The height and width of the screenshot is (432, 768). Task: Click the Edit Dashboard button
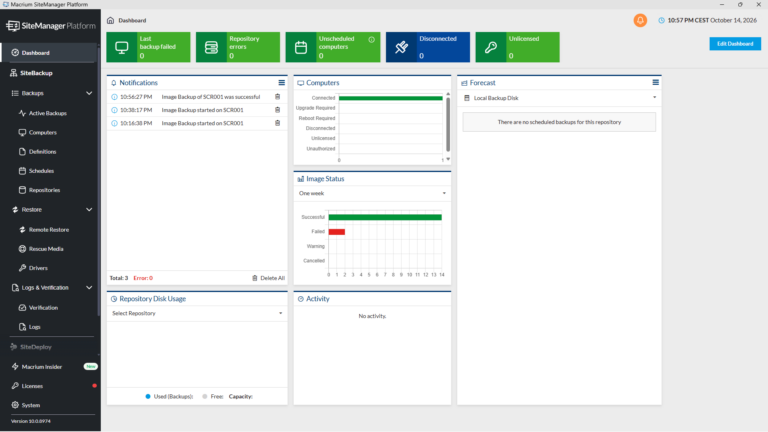(735, 44)
